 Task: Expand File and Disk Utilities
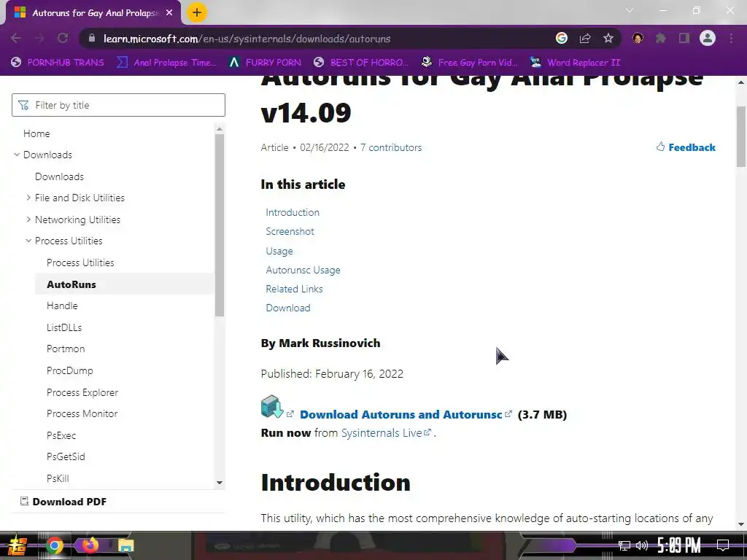28,197
